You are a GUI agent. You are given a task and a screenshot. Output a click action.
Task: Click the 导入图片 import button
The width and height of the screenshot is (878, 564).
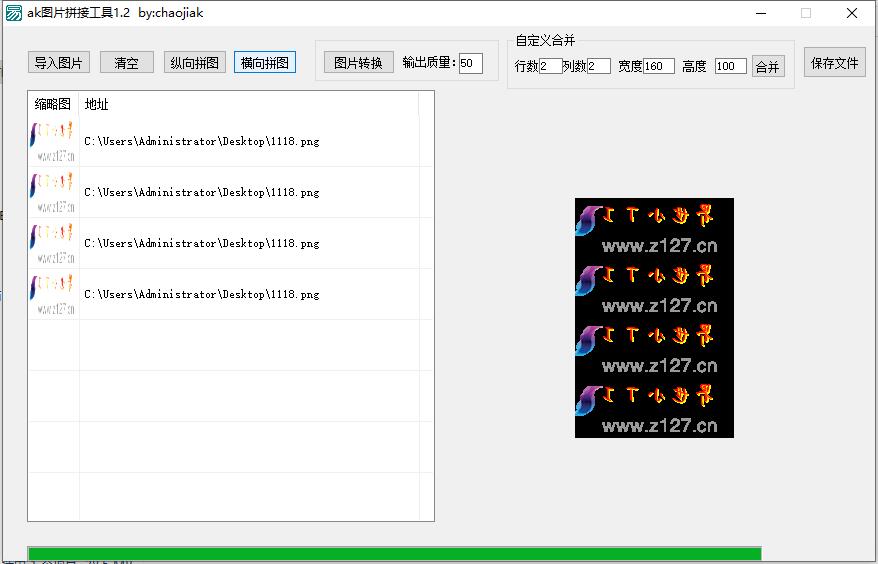click(x=59, y=62)
